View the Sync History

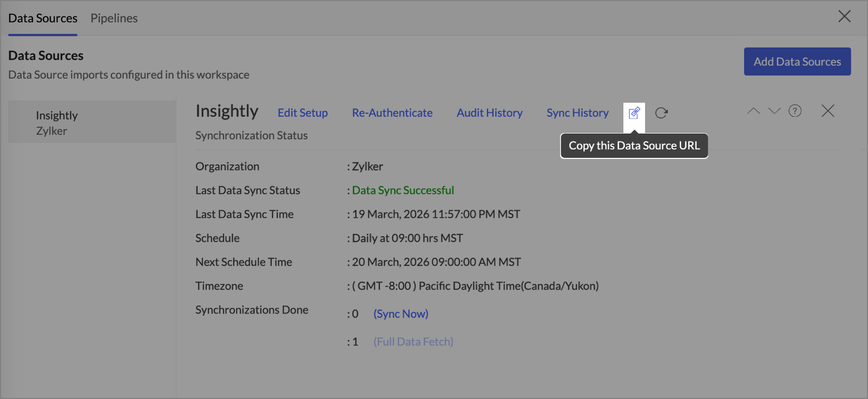click(577, 113)
